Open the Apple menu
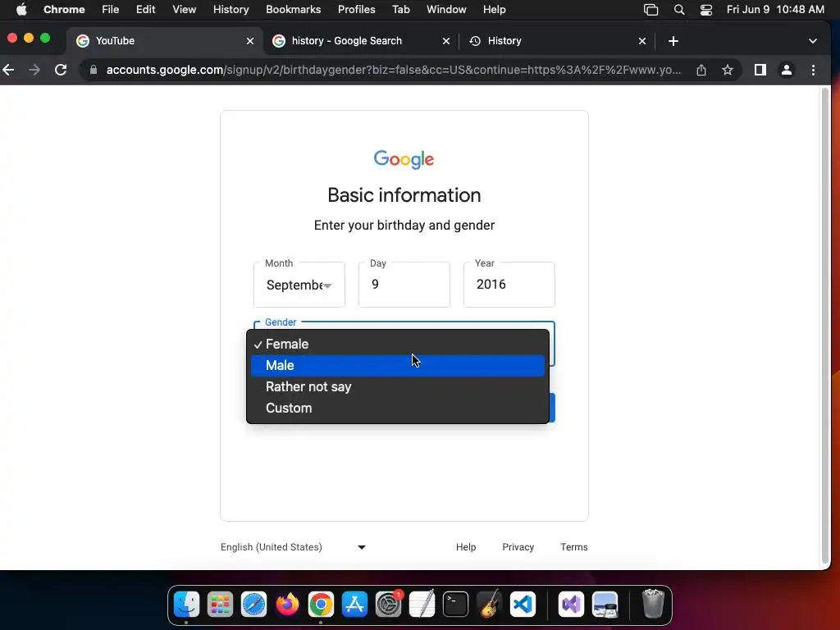840x630 pixels. [x=21, y=9]
